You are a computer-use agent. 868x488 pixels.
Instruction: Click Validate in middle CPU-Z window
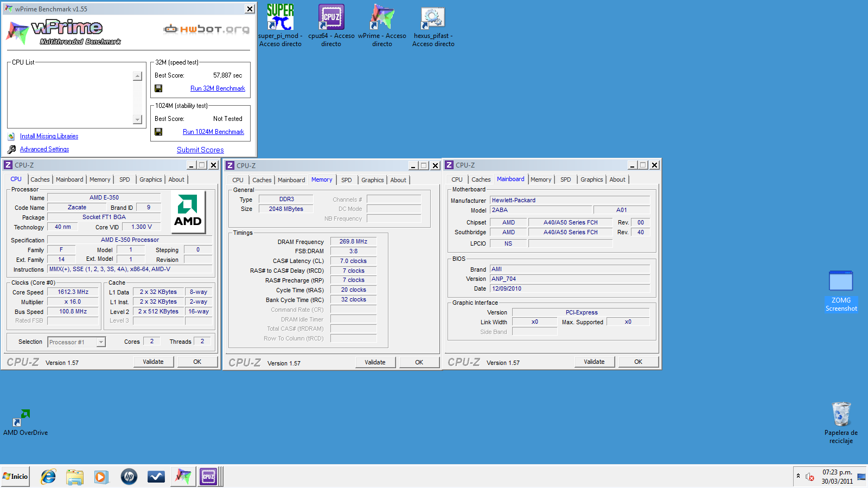pyautogui.click(x=375, y=362)
